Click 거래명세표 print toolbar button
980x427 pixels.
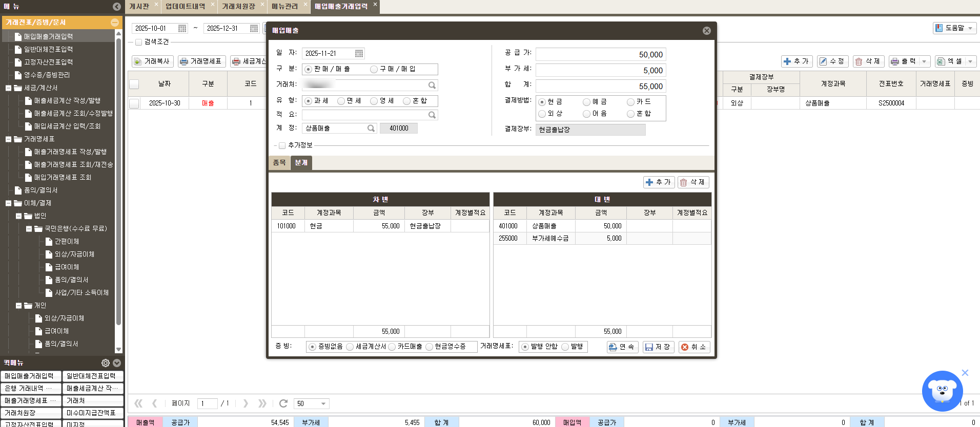[x=201, y=61]
